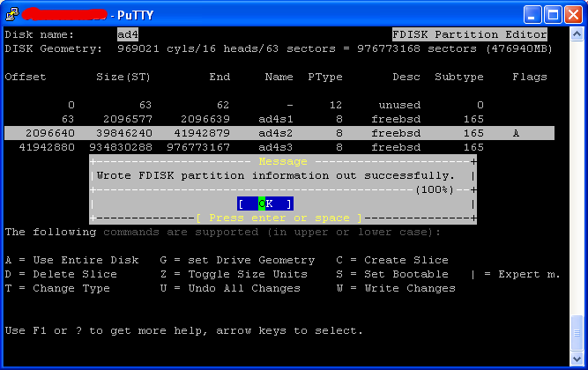
Task: Click the '(476940MB)' disk size text
Action: point(519,49)
